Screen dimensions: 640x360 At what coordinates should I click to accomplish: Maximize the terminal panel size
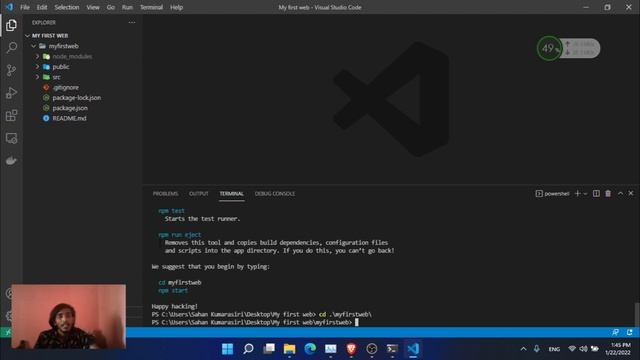point(620,193)
